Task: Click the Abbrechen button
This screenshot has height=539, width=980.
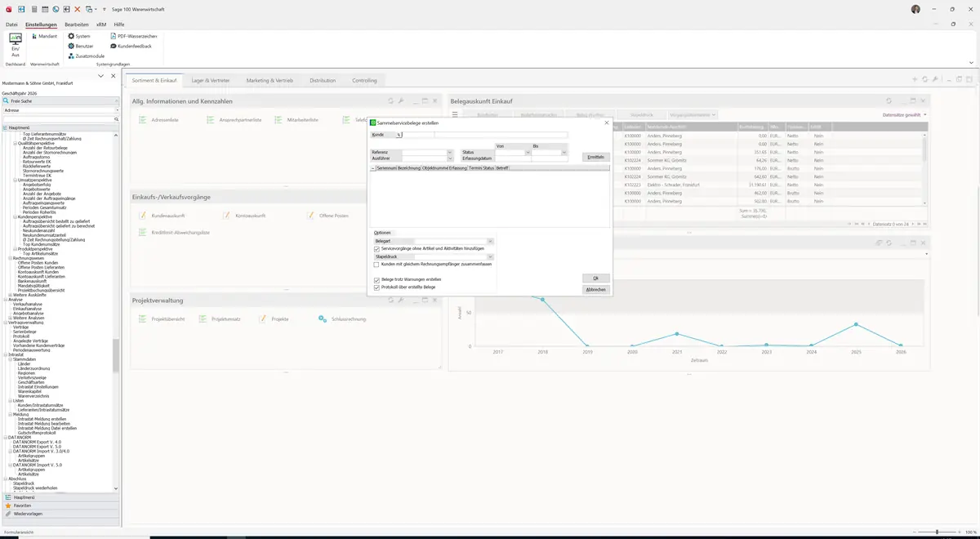Action: pos(596,289)
